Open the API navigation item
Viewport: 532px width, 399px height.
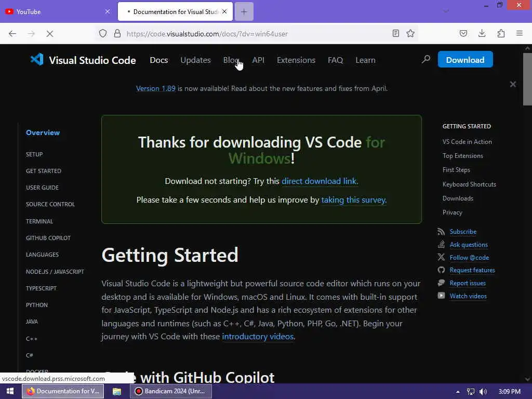click(x=258, y=60)
